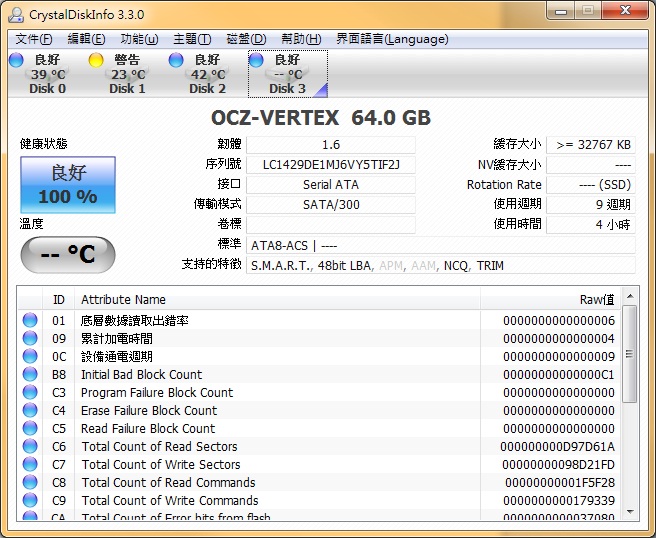The width and height of the screenshot is (656, 538).
Task: Select the Read Failure Block Count row
Action: pyautogui.click(x=320, y=428)
